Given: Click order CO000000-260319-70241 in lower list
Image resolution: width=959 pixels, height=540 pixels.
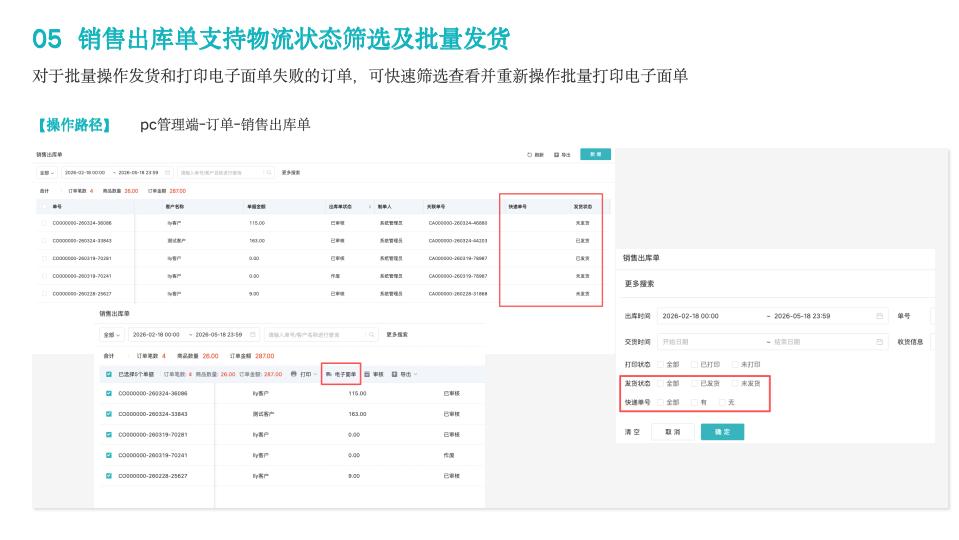Looking at the screenshot, I should pos(153,455).
